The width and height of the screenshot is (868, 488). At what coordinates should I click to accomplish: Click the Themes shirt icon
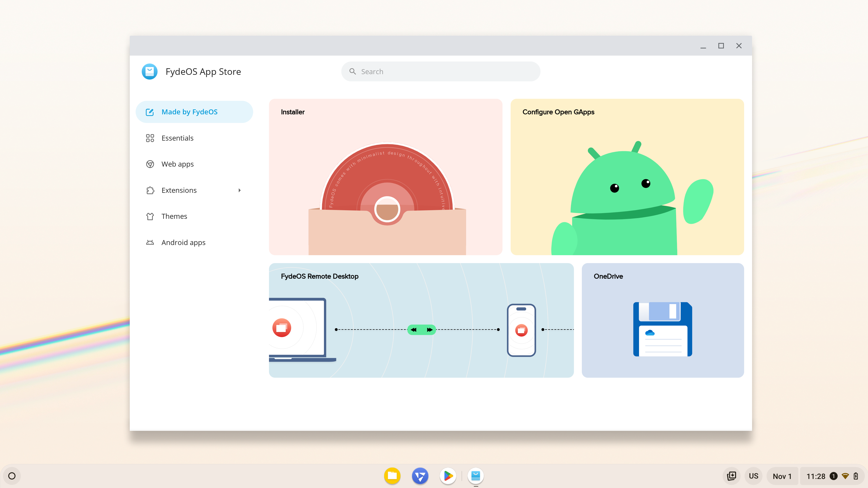pos(150,216)
